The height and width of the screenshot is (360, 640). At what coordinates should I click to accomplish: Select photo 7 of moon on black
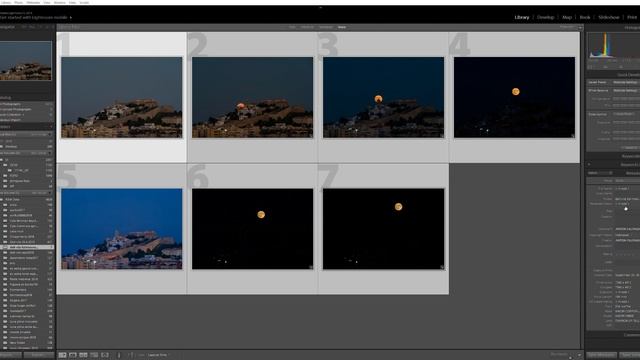click(x=383, y=229)
